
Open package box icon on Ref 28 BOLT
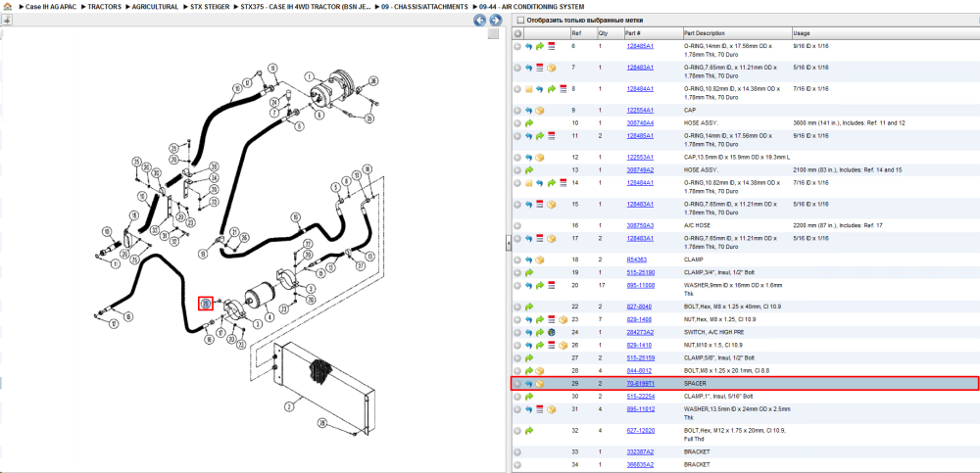[540, 371]
